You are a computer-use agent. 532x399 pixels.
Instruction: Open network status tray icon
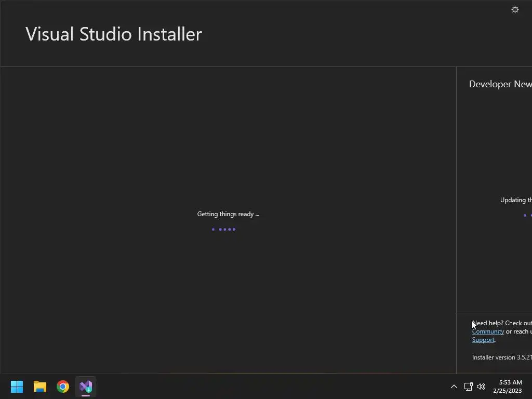point(469,387)
